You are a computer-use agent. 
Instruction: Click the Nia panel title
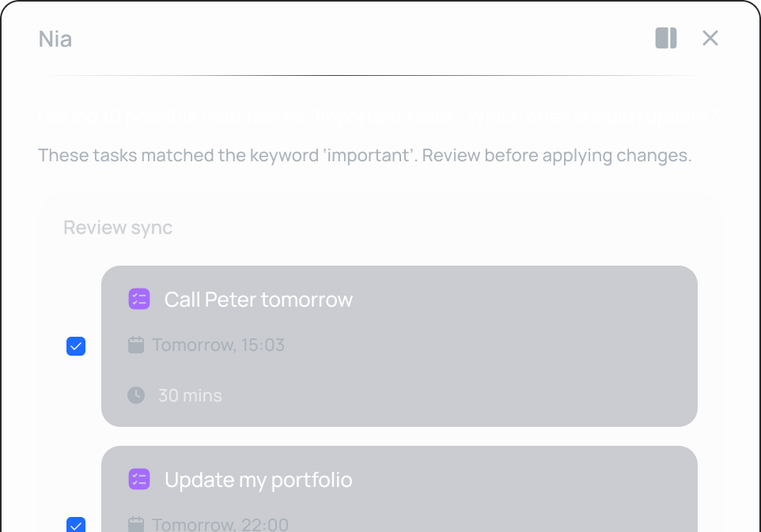coord(55,39)
